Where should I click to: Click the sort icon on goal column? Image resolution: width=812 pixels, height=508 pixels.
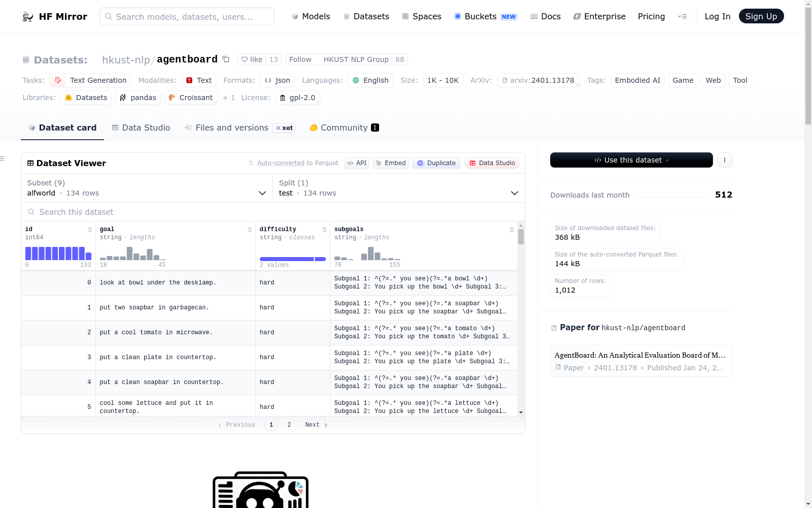click(250, 230)
